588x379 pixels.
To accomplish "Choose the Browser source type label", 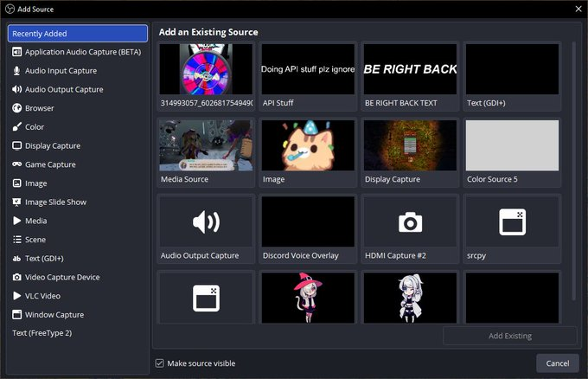I will [x=40, y=108].
